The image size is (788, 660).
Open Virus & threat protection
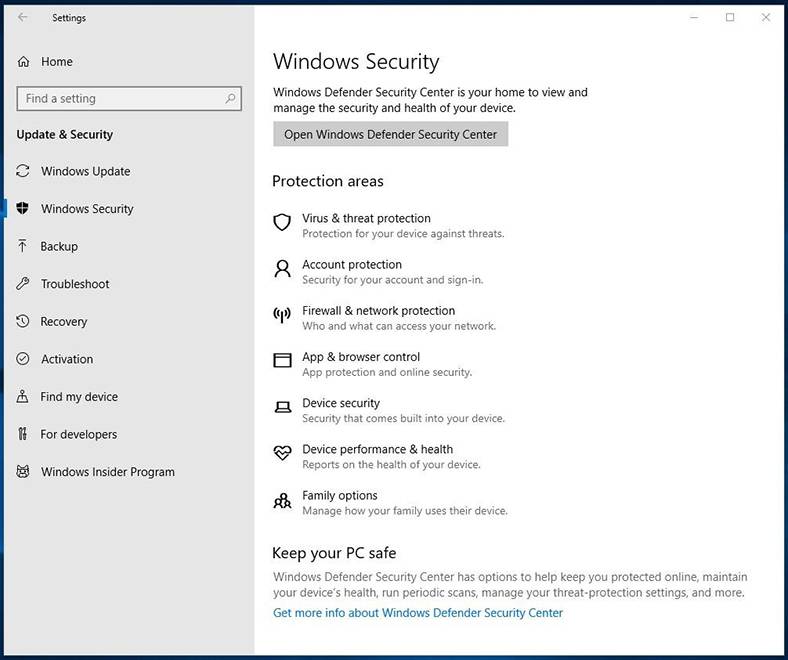pos(366,218)
